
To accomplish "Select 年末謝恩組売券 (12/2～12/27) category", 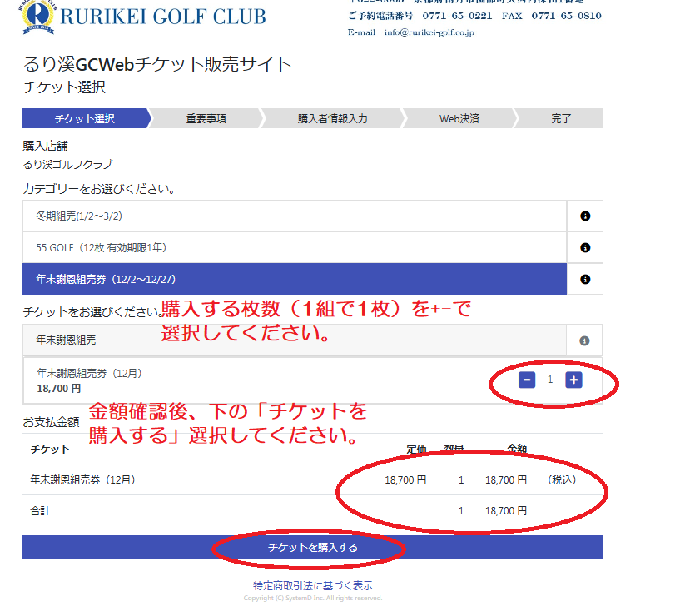I will pyautogui.click(x=295, y=279).
